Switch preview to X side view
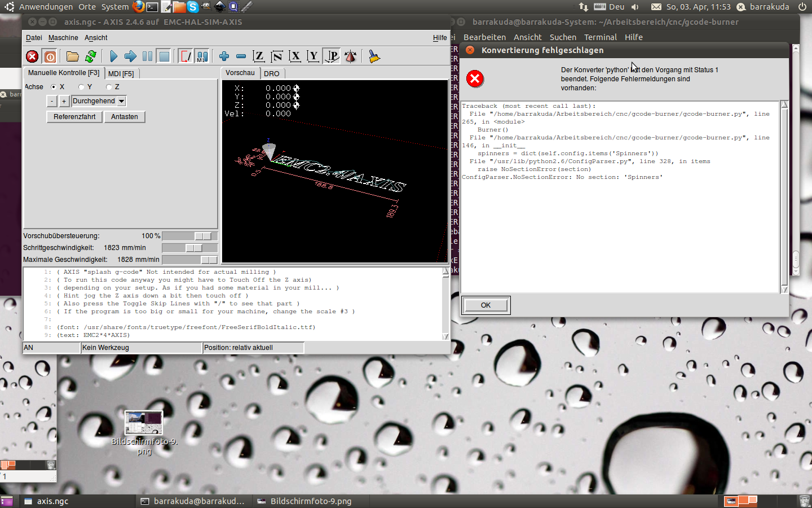 pyautogui.click(x=295, y=56)
